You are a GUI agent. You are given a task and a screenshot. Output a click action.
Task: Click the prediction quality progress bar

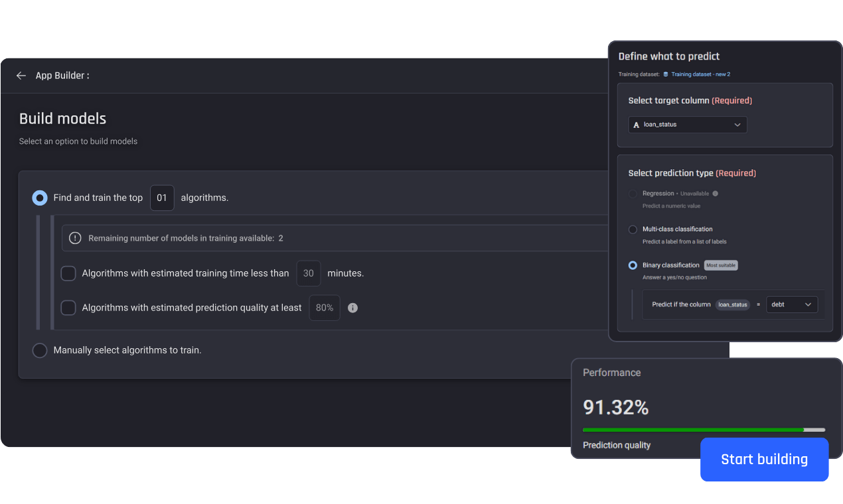704,430
